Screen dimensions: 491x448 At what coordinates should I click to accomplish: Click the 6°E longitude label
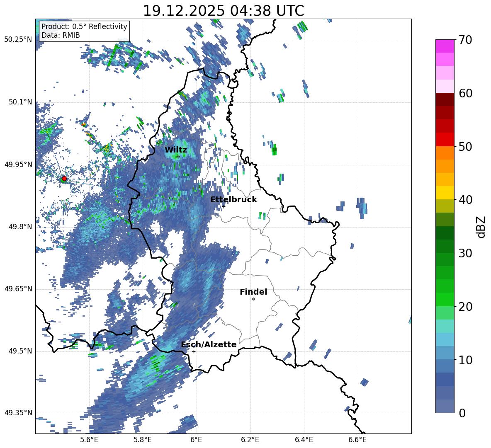tap(196, 440)
